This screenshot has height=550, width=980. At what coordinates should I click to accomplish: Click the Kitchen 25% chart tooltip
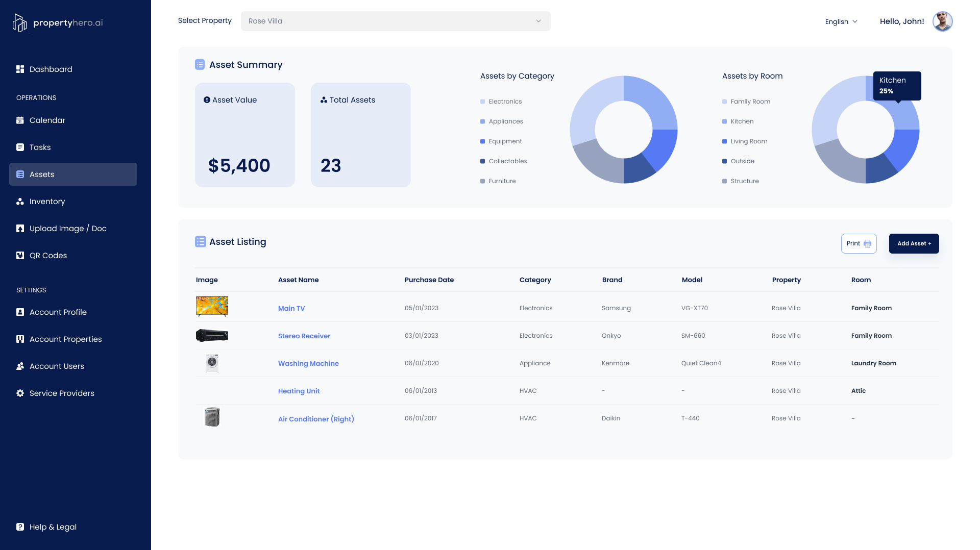tap(897, 86)
